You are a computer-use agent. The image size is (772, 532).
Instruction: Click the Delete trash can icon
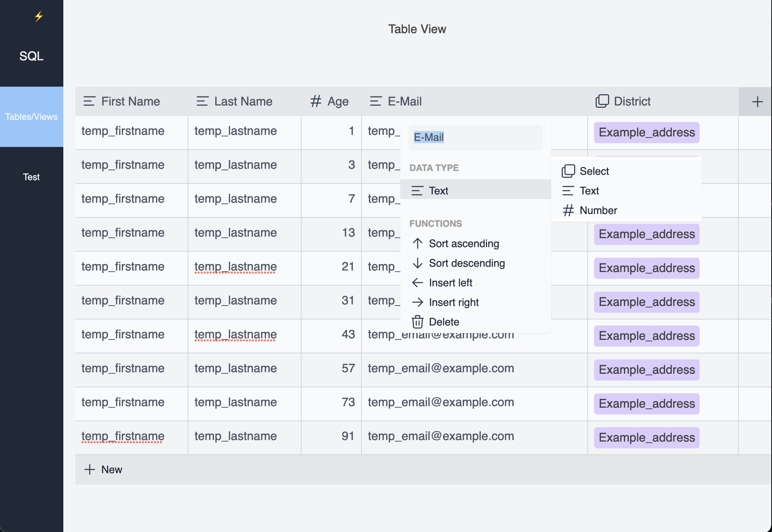click(417, 322)
